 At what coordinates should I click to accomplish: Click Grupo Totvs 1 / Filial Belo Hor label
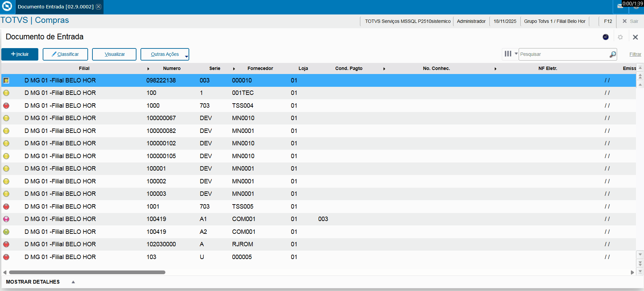tap(555, 21)
